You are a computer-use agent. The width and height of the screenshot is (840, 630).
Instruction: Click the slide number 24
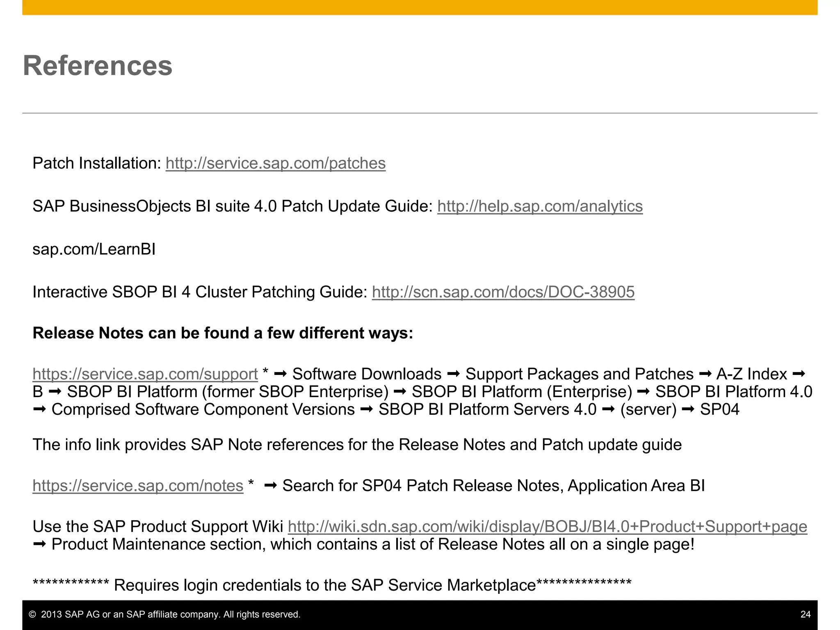click(x=806, y=614)
